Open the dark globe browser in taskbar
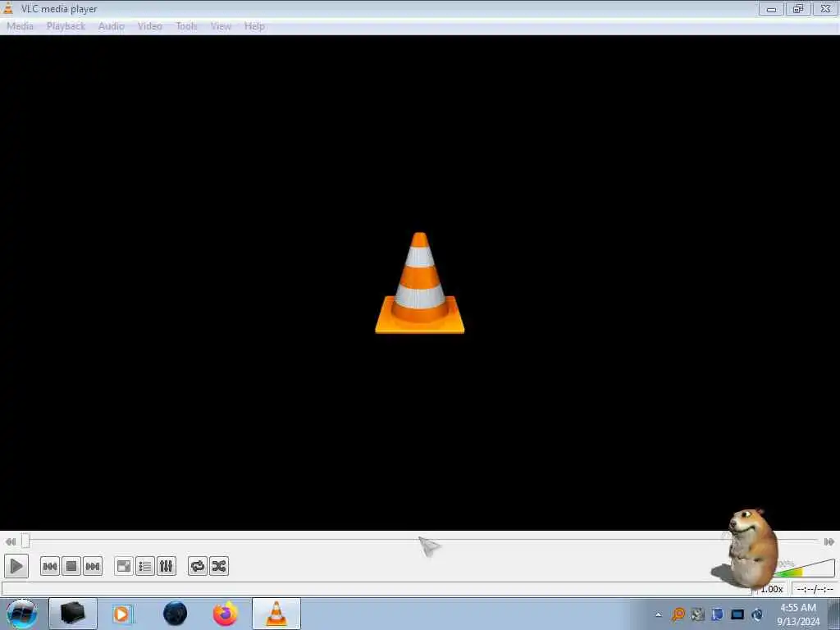This screenshot has height=630, width=840. click(176, 614)
